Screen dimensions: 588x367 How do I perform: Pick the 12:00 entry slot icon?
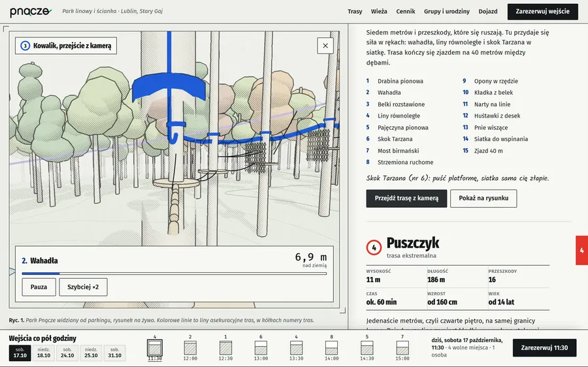[190, 348]
